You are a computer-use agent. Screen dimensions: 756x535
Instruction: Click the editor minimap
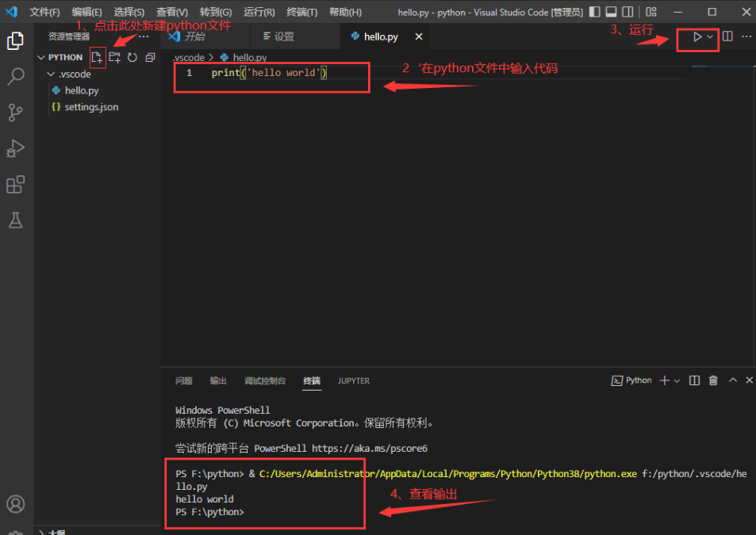(721, 67)
